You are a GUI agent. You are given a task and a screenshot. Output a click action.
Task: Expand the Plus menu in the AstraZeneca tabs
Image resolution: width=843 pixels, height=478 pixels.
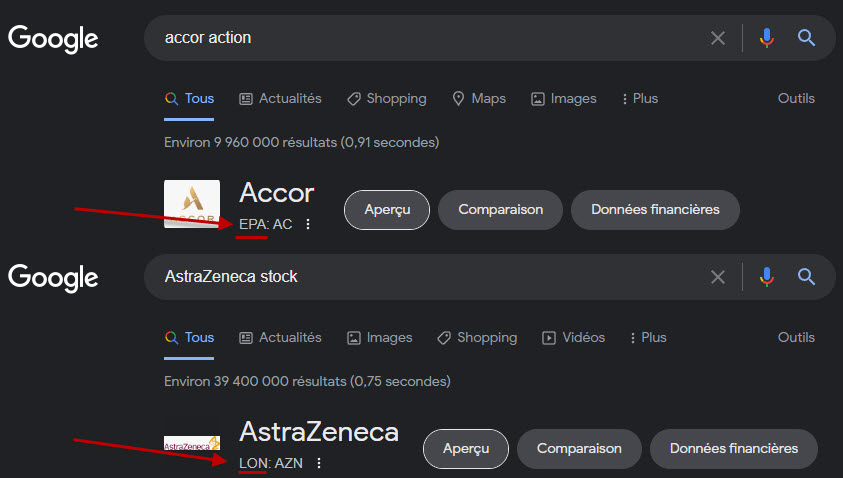point(648,338)
